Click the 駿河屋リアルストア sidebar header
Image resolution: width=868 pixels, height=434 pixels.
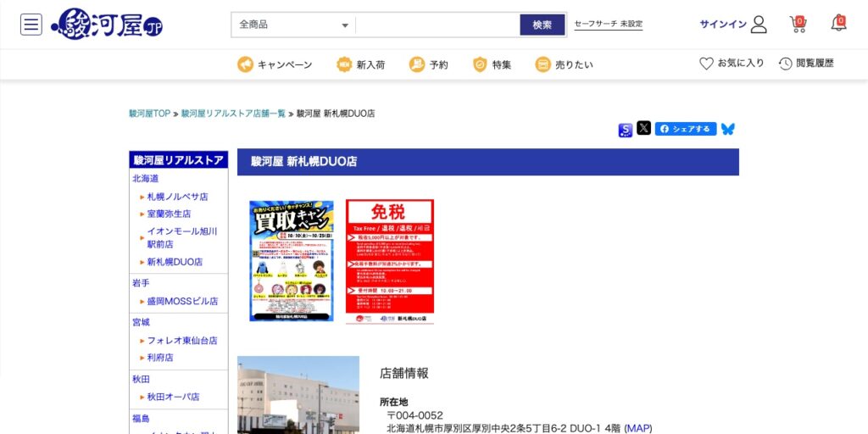pos(179,160)
